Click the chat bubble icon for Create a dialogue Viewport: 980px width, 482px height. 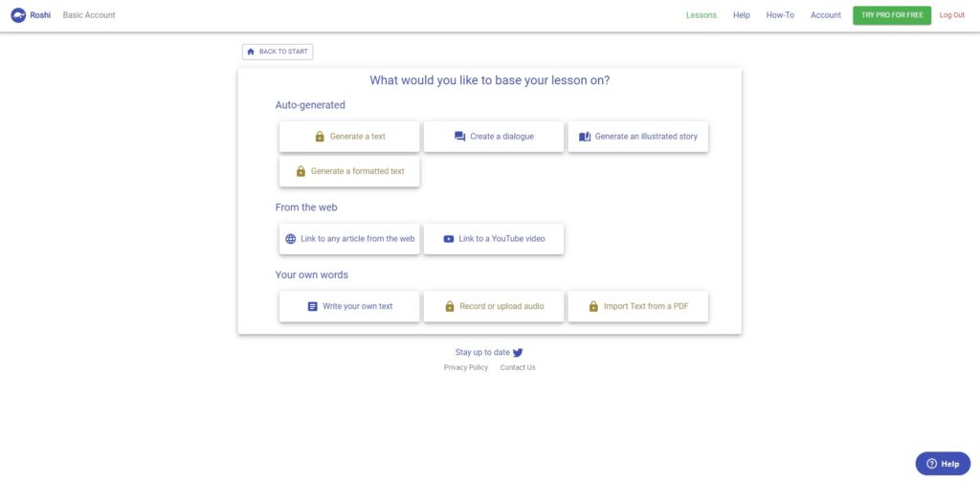(x=460, y=137)
